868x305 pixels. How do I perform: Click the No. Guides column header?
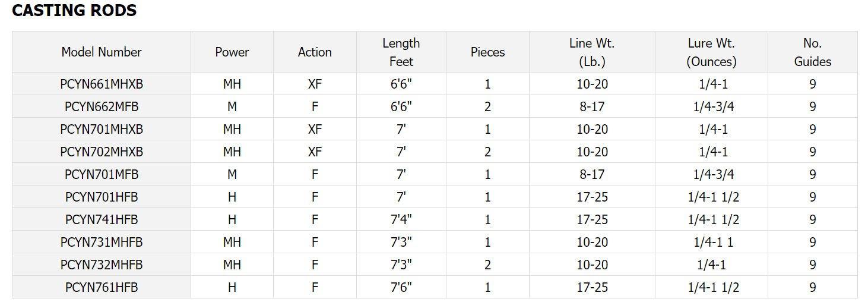click(x=812, y=52)
